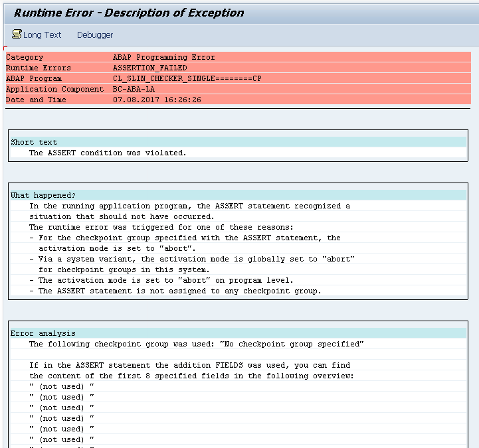Open the Long Text view
Screen dimensions: 479x448
click(42, 35)
